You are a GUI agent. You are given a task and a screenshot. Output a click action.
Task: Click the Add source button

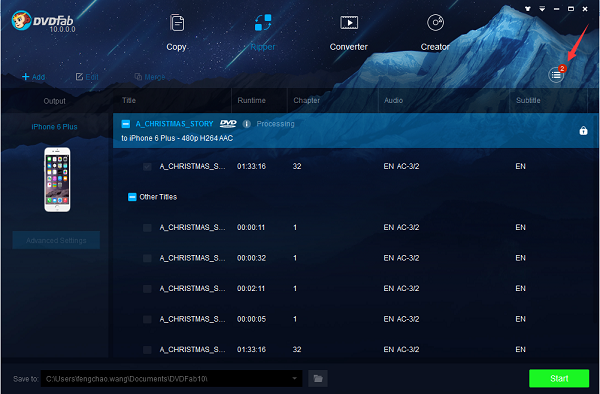pos(34,77)
